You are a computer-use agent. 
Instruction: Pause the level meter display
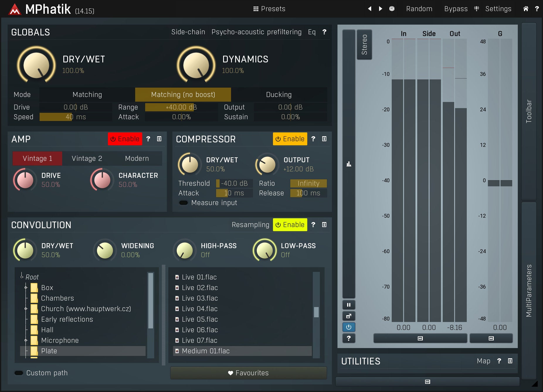point(349,305)
